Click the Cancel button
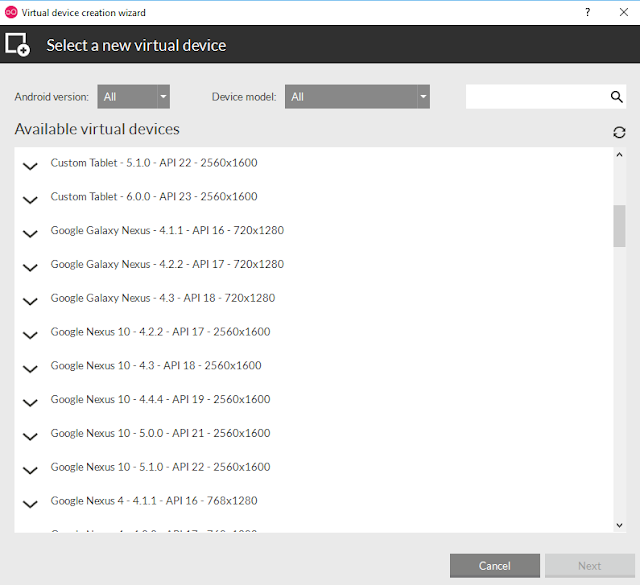This screenshot has width=640, height=585. tap(495, 566)
